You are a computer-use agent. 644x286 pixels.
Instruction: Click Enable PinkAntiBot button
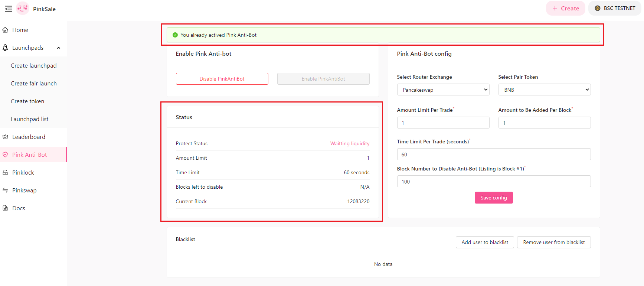coord(323,79)
